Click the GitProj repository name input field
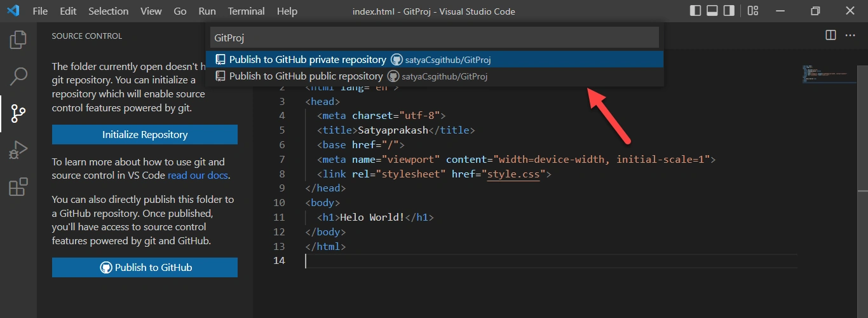This screenshot has width=868, height=318. tap(435, 38)
